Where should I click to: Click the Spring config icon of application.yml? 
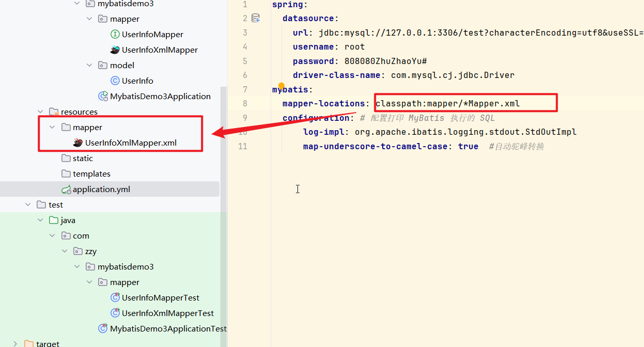click(x=66, y=190)
